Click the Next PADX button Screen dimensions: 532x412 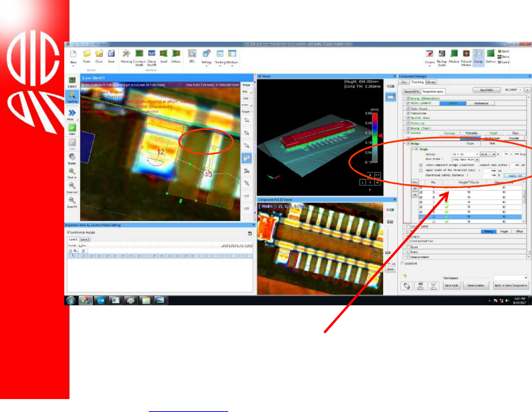click(x=487, y=90)
